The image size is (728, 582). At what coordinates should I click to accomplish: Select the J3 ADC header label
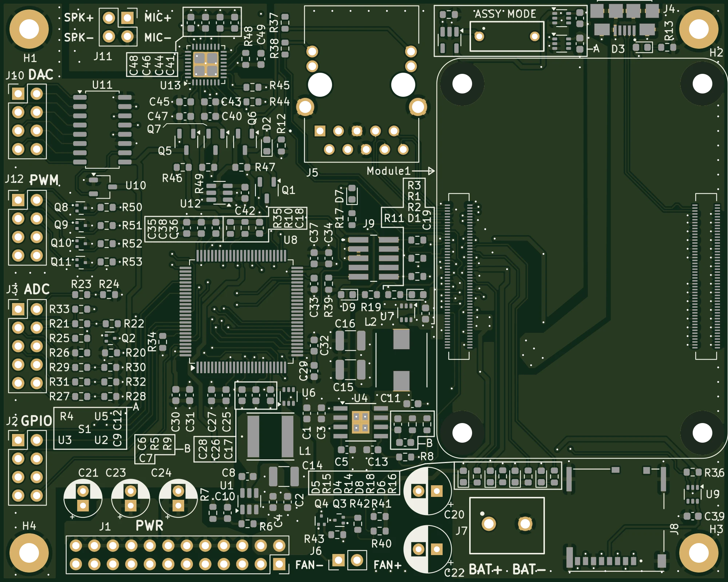tap(28, 289)
